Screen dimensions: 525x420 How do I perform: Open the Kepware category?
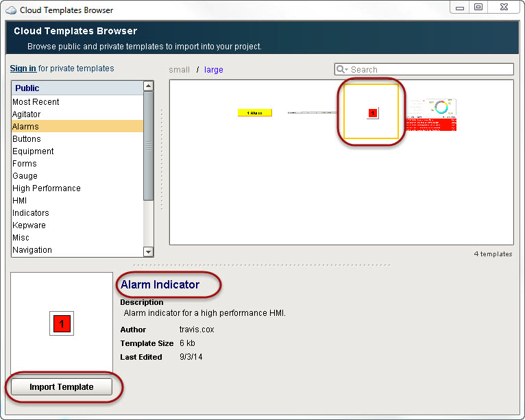tap(29, 225)
